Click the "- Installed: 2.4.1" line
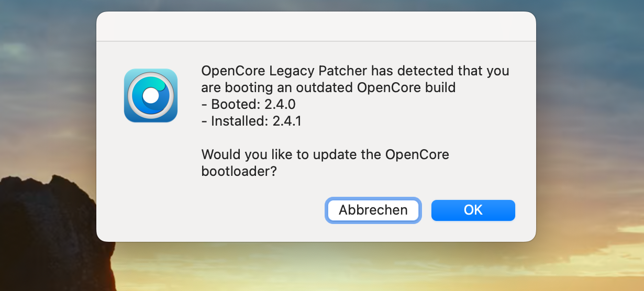Image resolution: width=644 pixels, height=291 pixels. coord(251,121)
